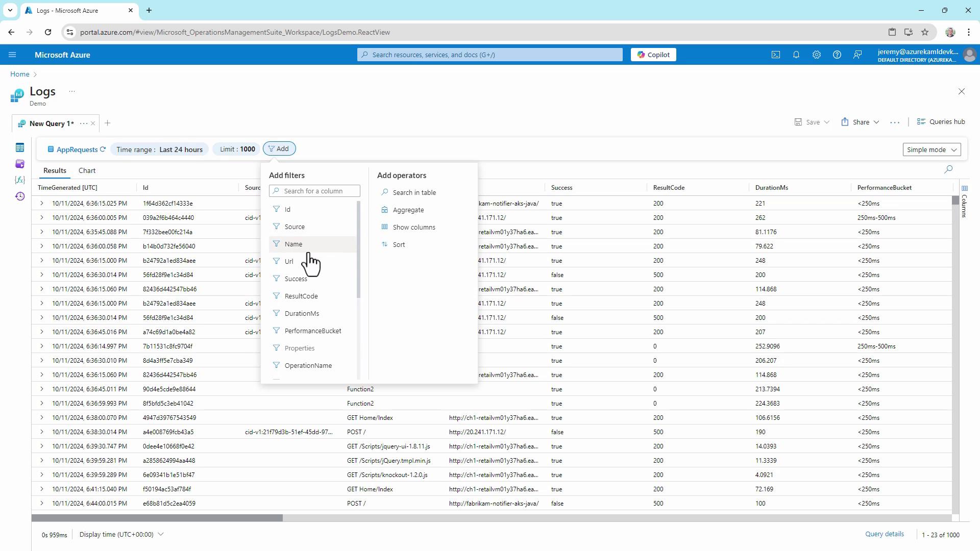Open New Query 1 tab options ellipsis
The height and width of the screenshot is (551, 980).
pos(83,123)
